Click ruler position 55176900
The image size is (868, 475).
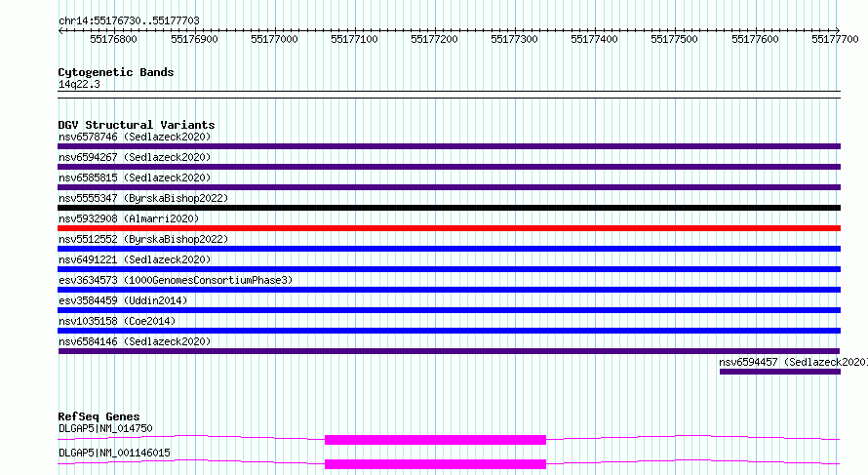tap(194, 39)
